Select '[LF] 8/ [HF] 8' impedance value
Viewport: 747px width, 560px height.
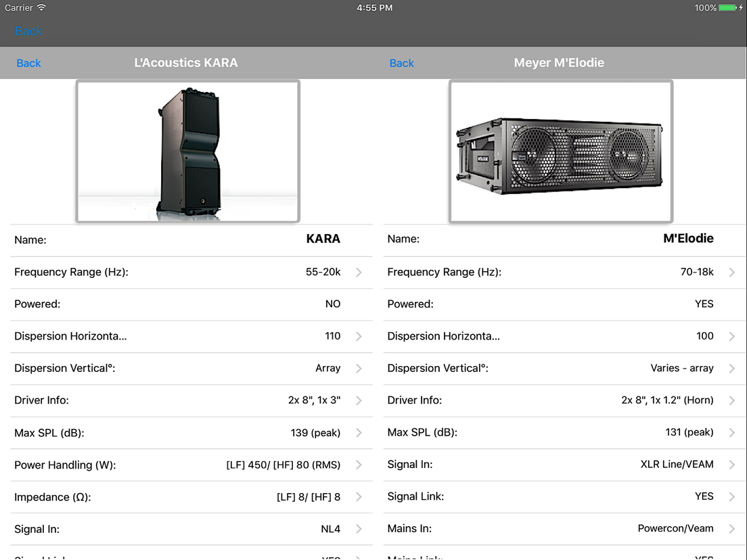pyautogui.click(x=309, y=497)
